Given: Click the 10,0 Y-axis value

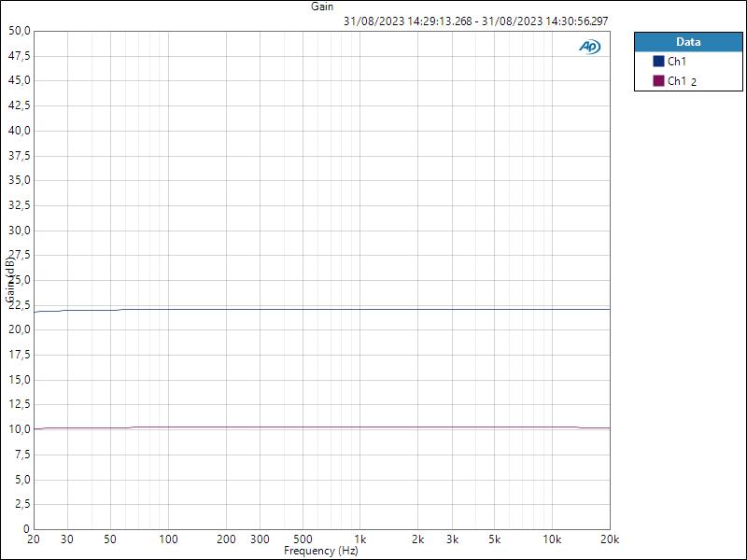Looking at the screenshot, I should (x=20, y=429).
